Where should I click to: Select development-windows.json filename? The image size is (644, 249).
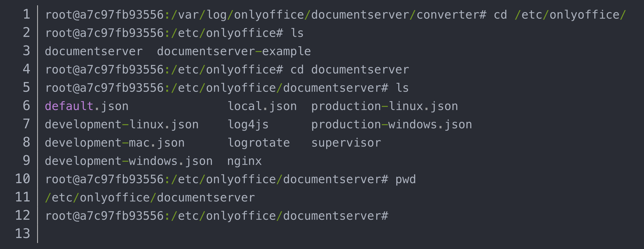tap(128, 161)
